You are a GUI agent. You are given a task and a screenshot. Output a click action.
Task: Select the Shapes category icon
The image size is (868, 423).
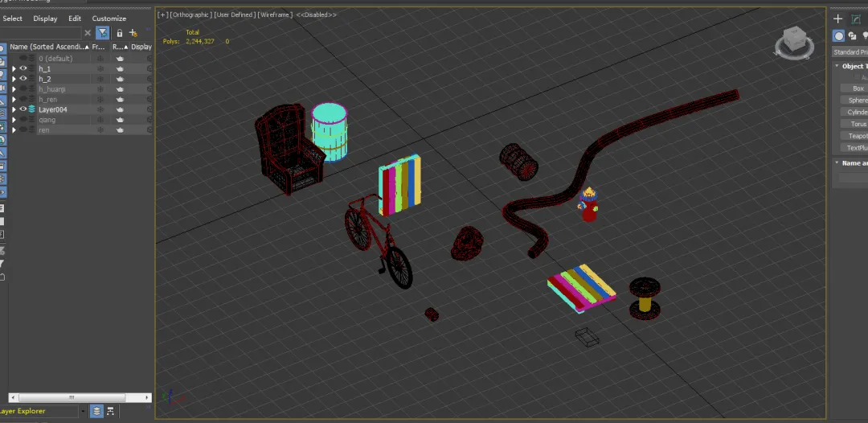pyautogui.click(x=852, y=36)
